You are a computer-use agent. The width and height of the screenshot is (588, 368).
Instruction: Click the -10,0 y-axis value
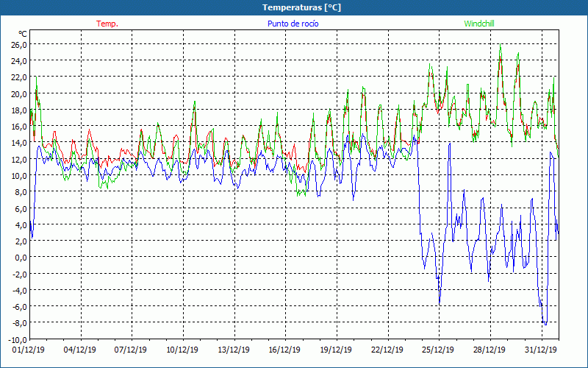coord(16,339)
